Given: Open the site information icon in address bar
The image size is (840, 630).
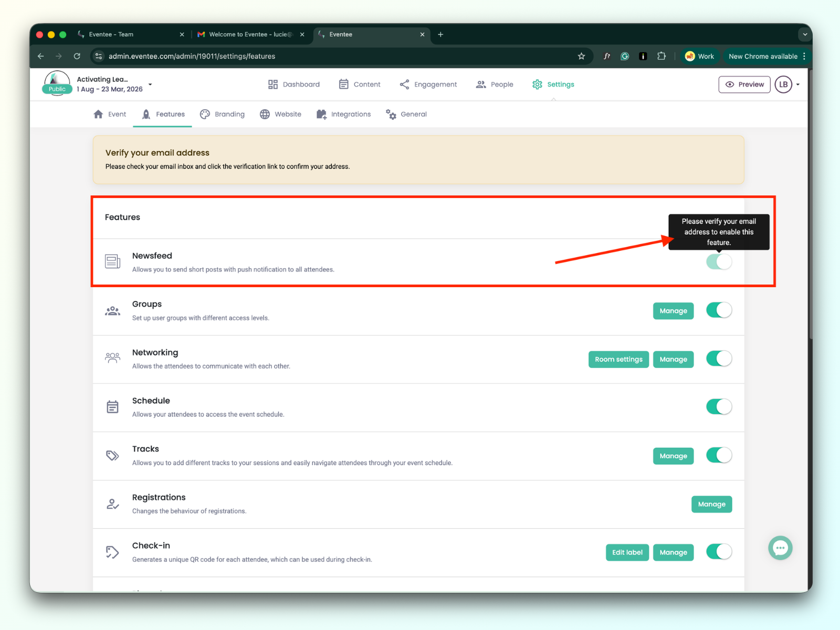Looking at the screenshot, I should [99, 56].
